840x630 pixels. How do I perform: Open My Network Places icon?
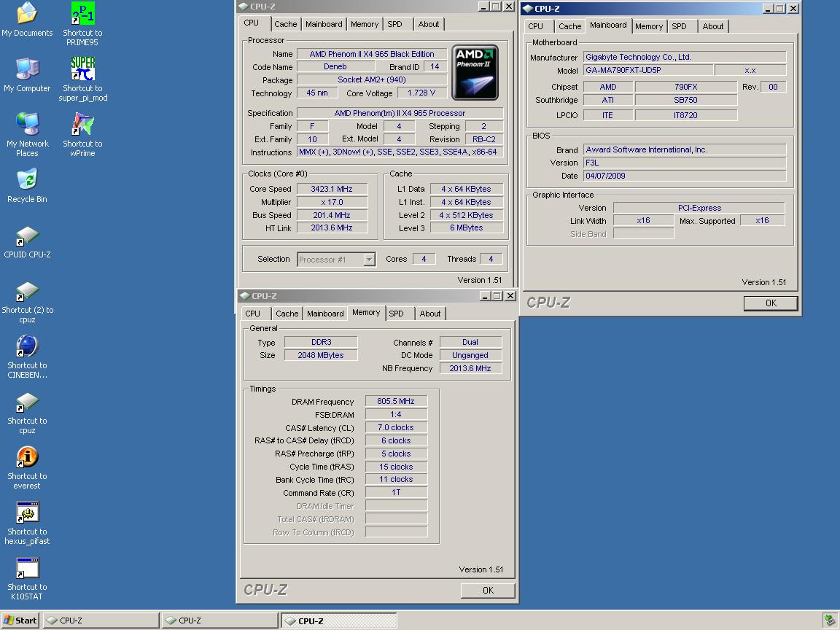tap(27, 125)
